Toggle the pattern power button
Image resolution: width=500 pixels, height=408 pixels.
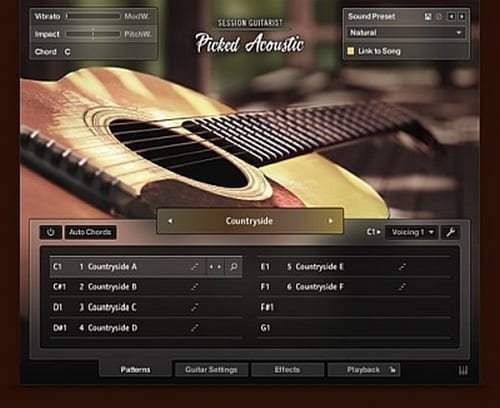51,232
